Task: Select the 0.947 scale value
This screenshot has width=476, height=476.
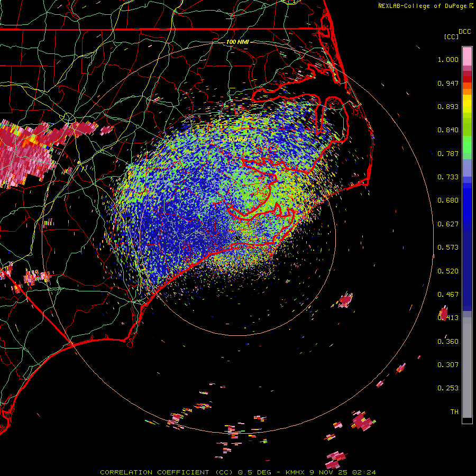Action: [x=448, y=83]
